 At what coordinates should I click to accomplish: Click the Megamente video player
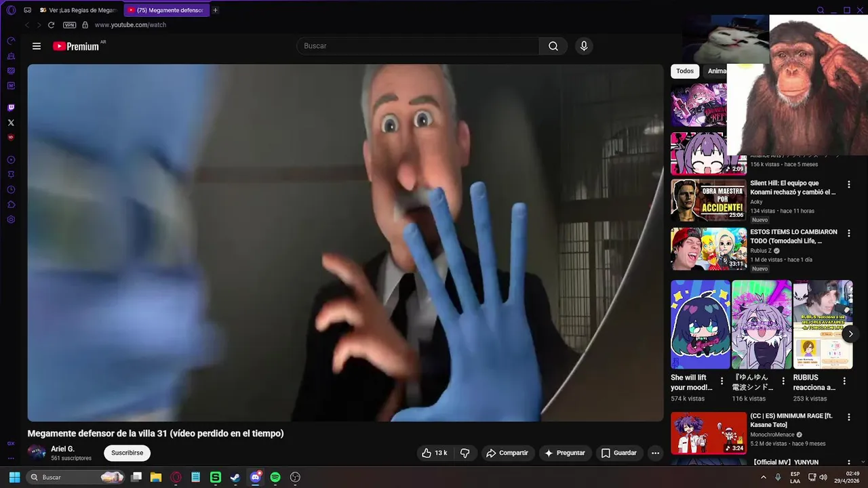[x=345, y=243]
